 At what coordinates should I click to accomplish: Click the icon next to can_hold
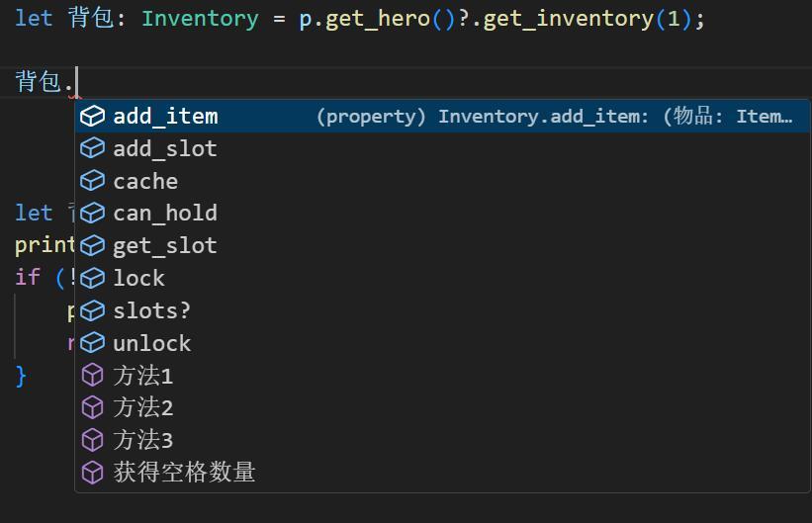(x=92, y=214)
